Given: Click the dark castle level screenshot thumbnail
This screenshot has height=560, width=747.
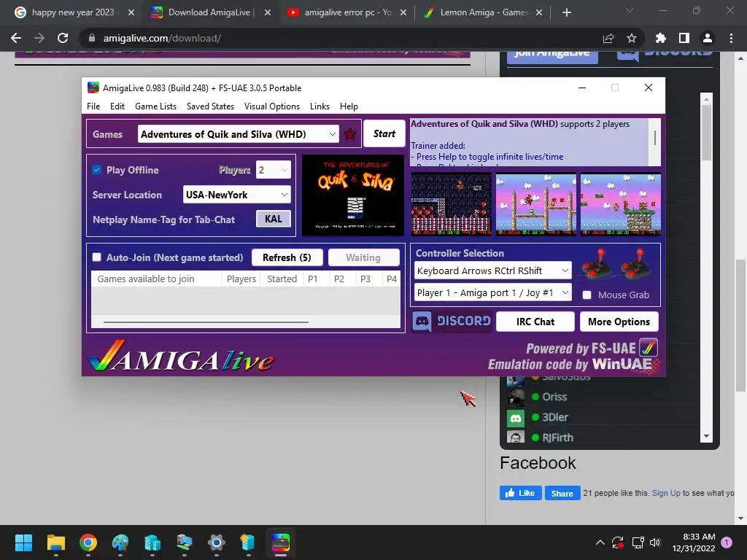Looking at the screenshot, I should coord(451,205).
